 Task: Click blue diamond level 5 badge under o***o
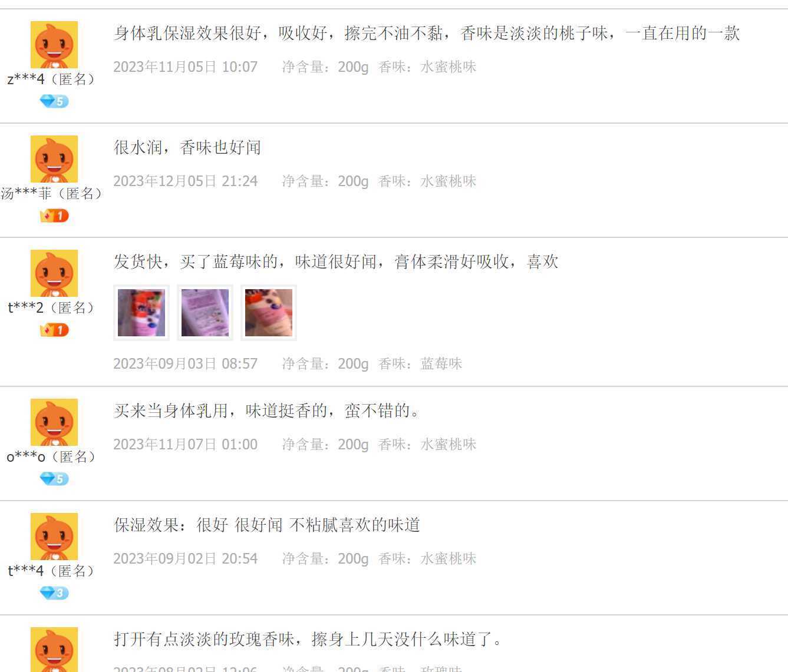point(54,479)
